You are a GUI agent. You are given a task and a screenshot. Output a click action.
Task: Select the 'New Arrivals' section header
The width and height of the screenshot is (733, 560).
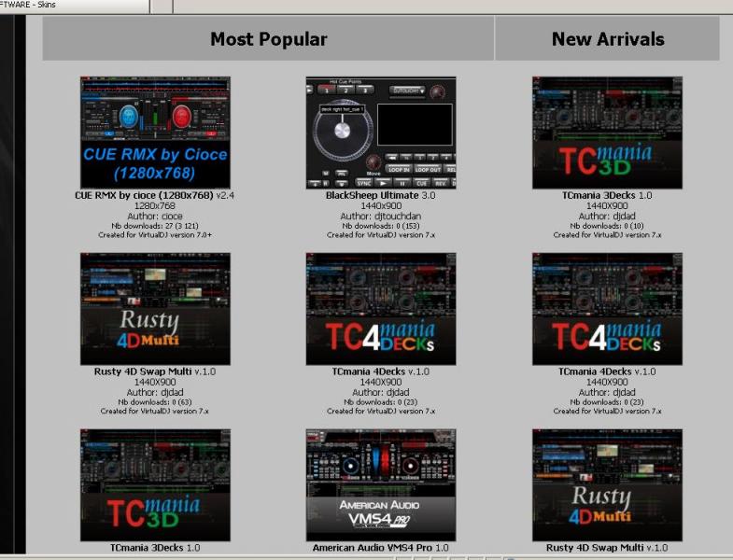click(x=608, y=39)
